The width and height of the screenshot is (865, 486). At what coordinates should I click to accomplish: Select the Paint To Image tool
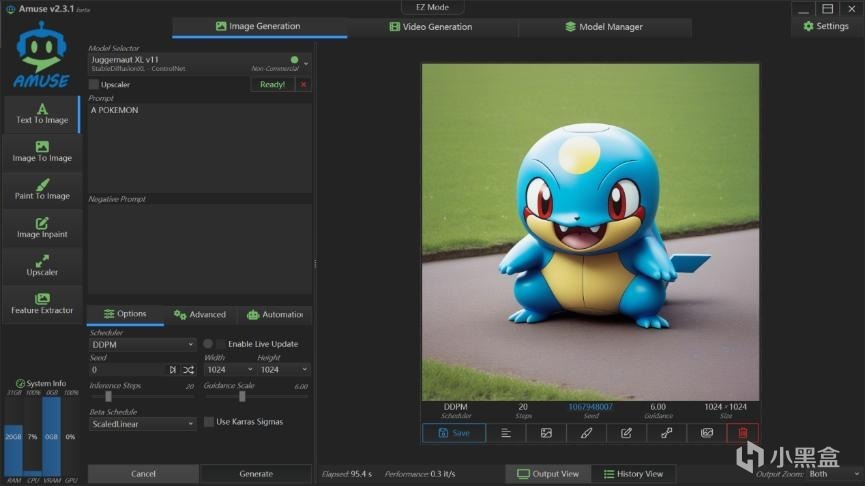click(42, 190)
